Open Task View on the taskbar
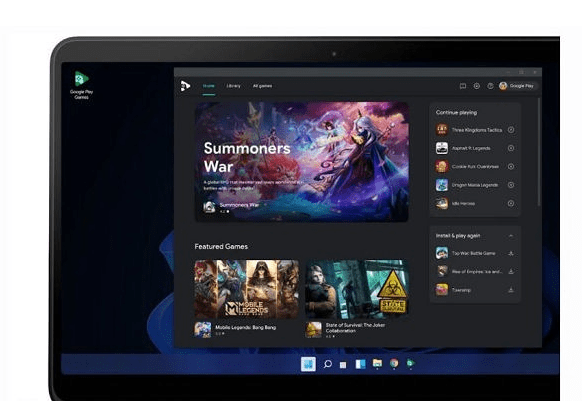 coord(343,365)
